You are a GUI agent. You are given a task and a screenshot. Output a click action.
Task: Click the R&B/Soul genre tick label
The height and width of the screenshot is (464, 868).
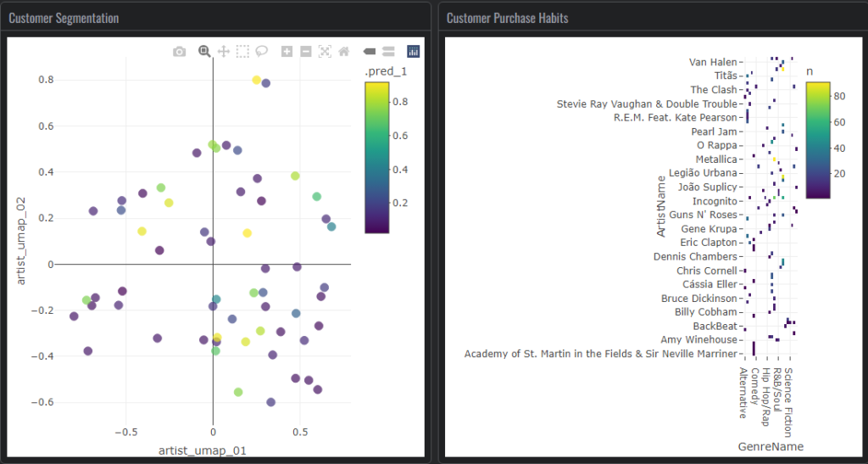coord(776,390)
